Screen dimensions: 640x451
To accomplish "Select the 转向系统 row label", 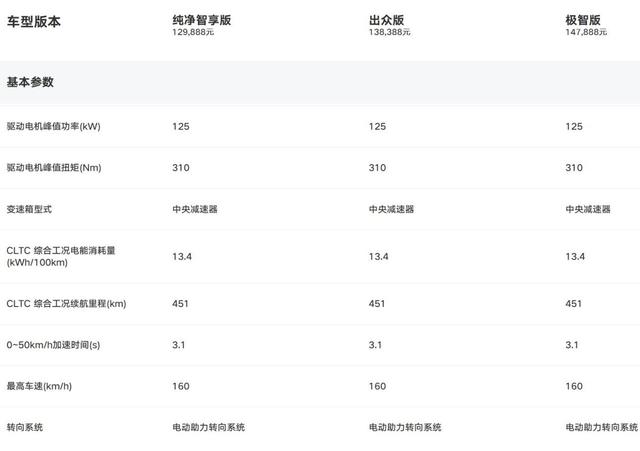I will (24, 427).
